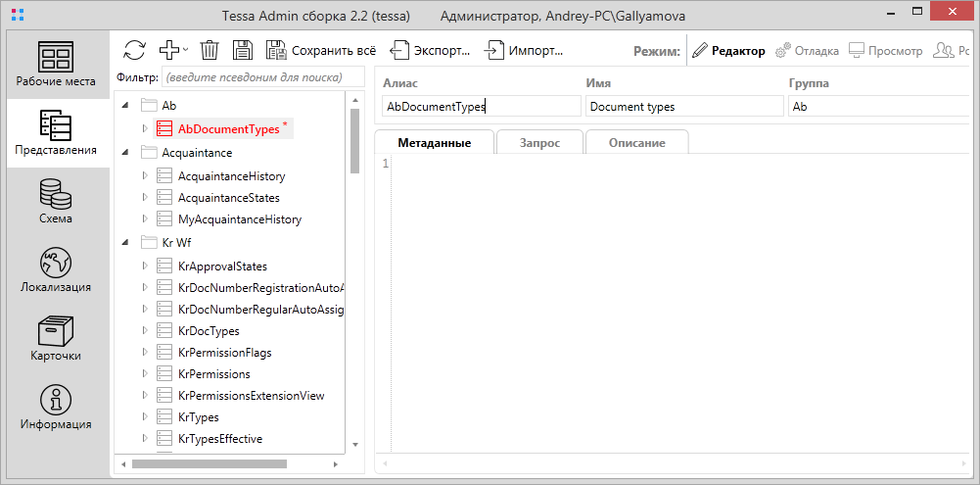Open the Описание tab
The image size is (980, 485).
tap(636, 143)
